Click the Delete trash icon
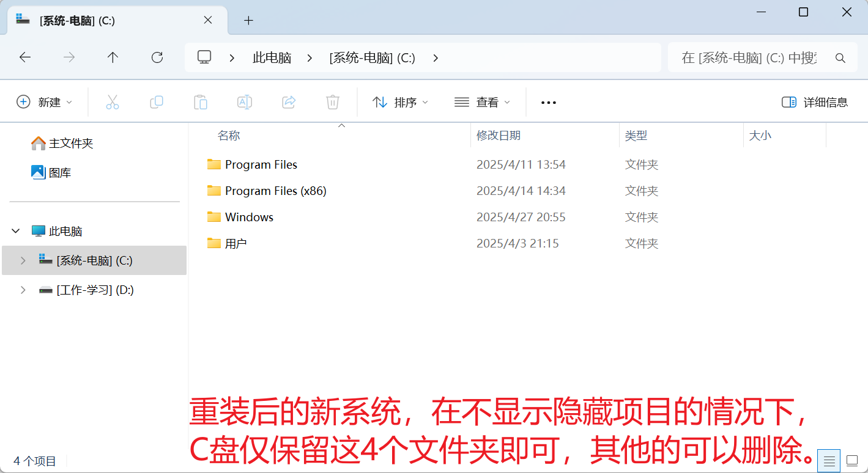Image resolution: width=868 pixels, height=473 pixels. [x=333, y=102]
